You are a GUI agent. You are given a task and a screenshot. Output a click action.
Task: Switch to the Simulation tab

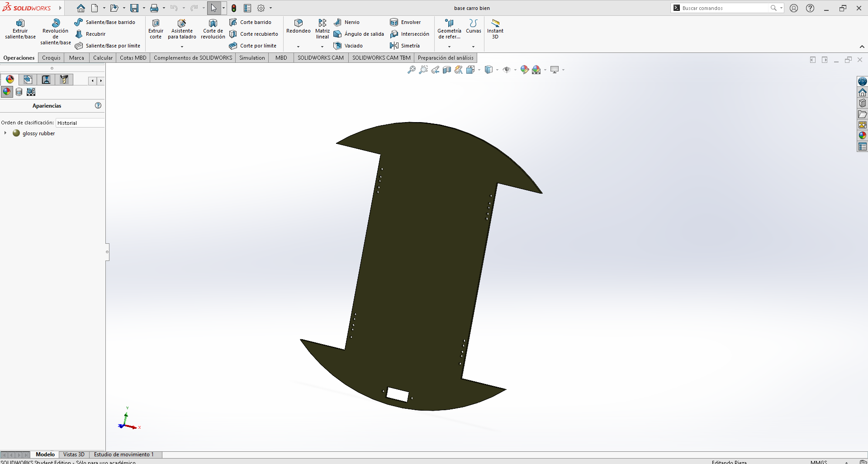[x=252, y=58]
